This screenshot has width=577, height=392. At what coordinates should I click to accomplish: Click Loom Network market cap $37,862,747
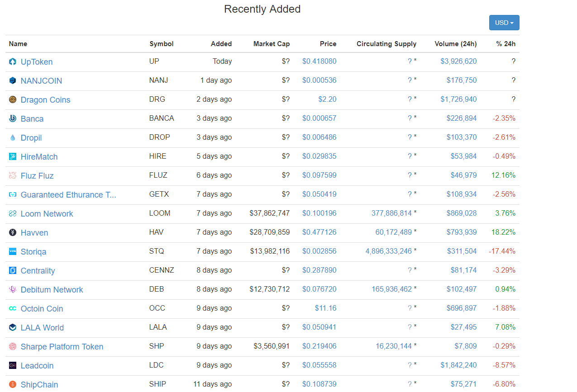[270, 213]
